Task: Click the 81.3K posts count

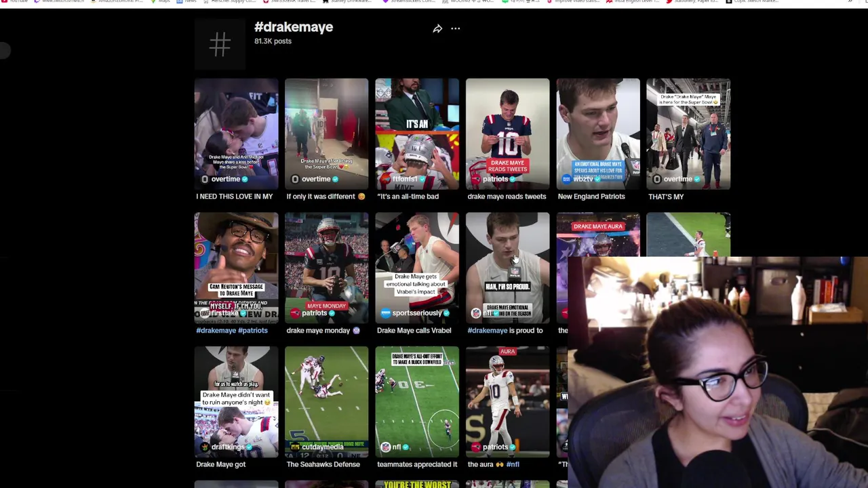Action: click(273, 41)
